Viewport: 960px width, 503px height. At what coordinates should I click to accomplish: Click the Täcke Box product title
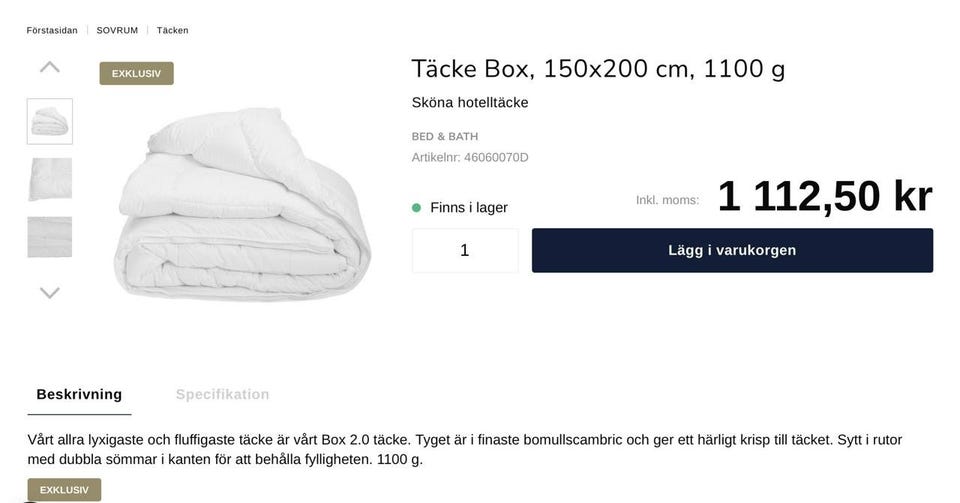click(x=598, y=69)
